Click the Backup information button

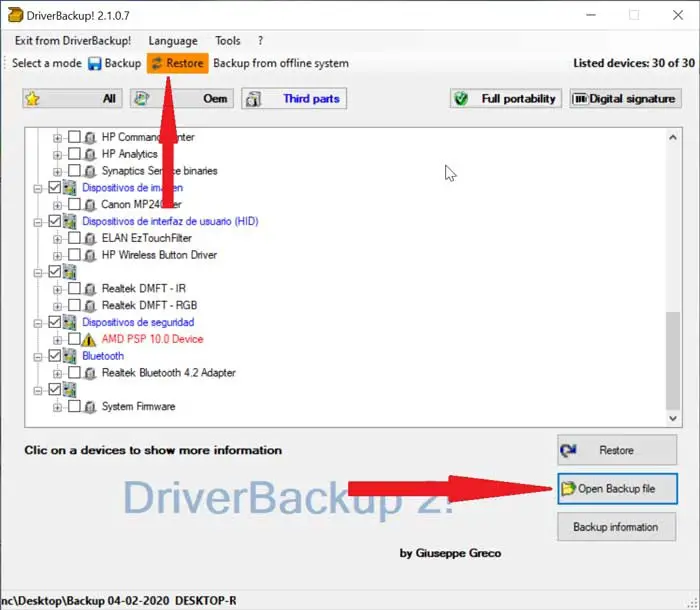tap(616, 527)
